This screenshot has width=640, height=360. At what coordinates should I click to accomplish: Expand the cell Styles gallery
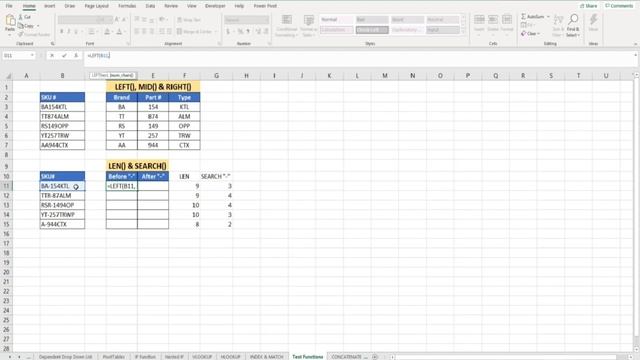point(463,32)
